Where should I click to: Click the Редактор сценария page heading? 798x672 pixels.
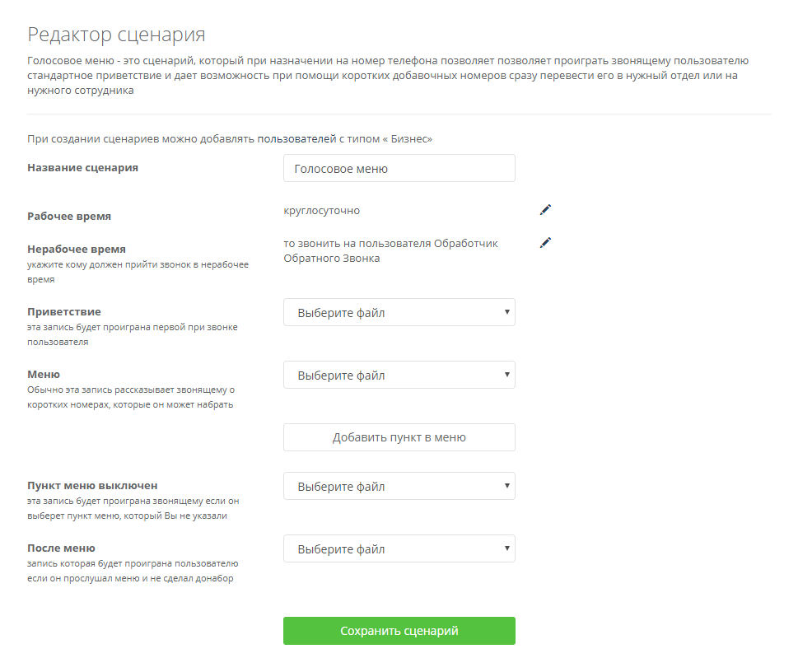[116, 35]
